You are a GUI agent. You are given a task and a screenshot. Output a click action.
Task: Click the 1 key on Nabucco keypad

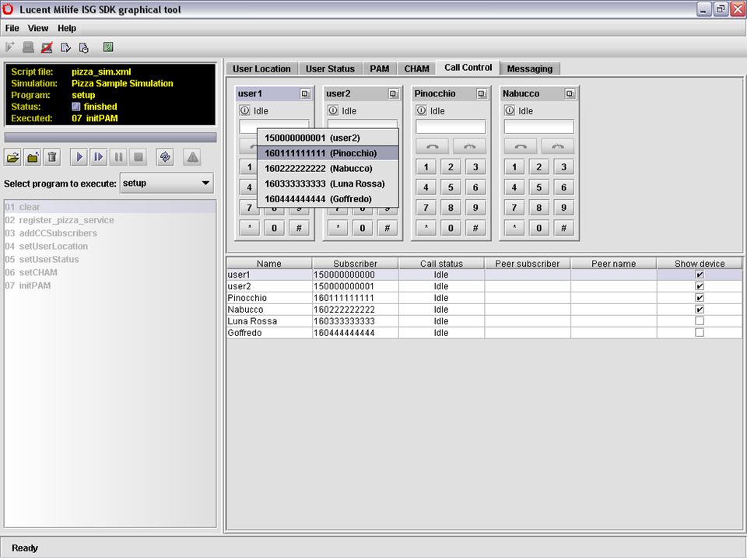point(514,166)
